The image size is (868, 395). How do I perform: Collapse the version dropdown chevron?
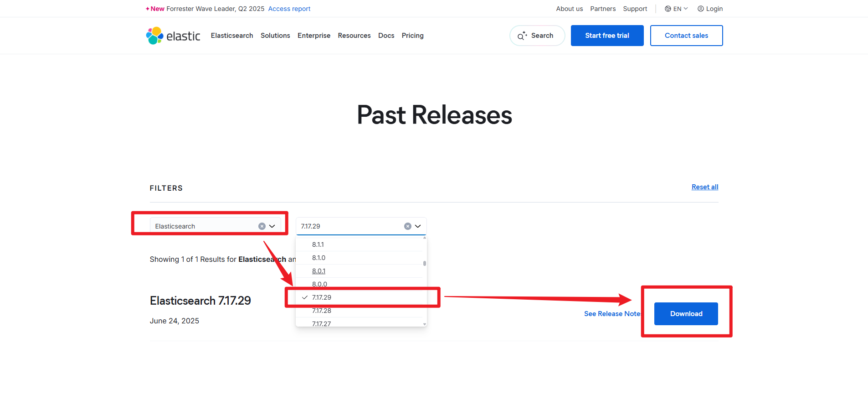point(418,226)
